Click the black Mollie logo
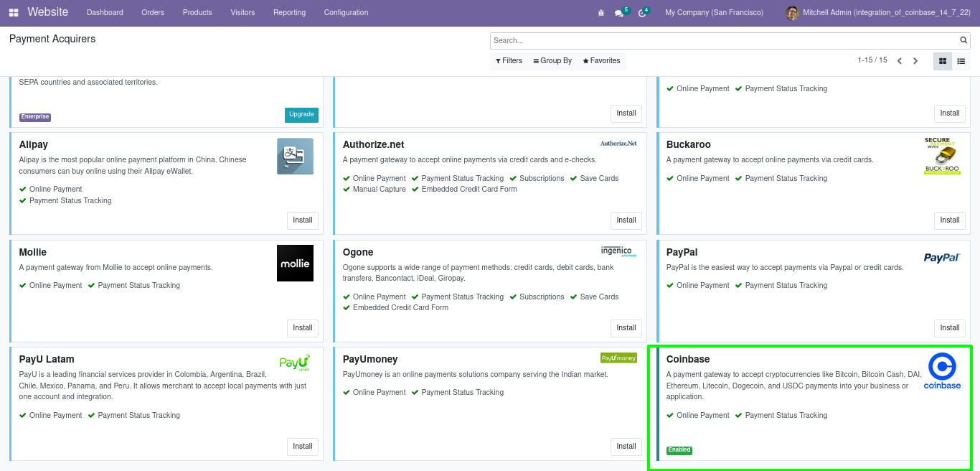 point(296,263)
